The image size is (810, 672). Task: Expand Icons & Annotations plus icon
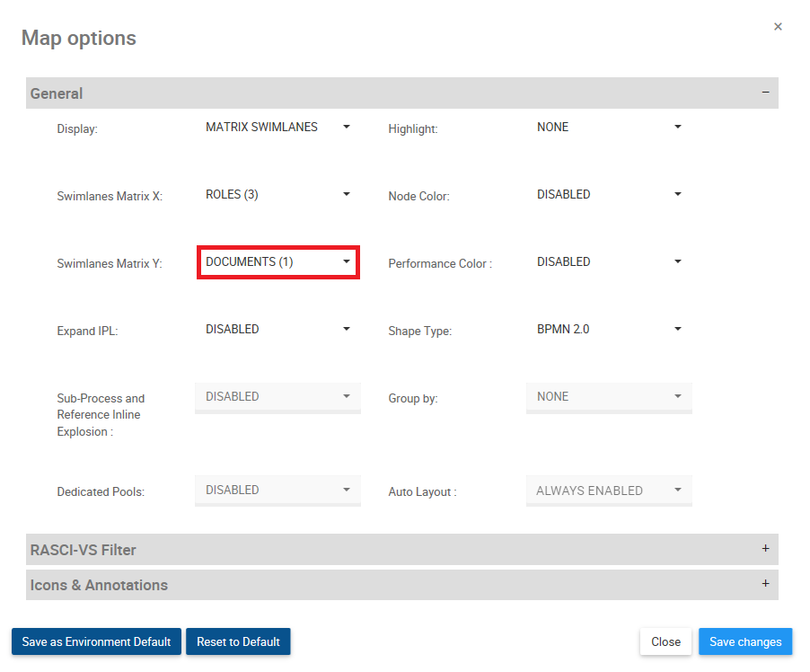coord(765,584)
